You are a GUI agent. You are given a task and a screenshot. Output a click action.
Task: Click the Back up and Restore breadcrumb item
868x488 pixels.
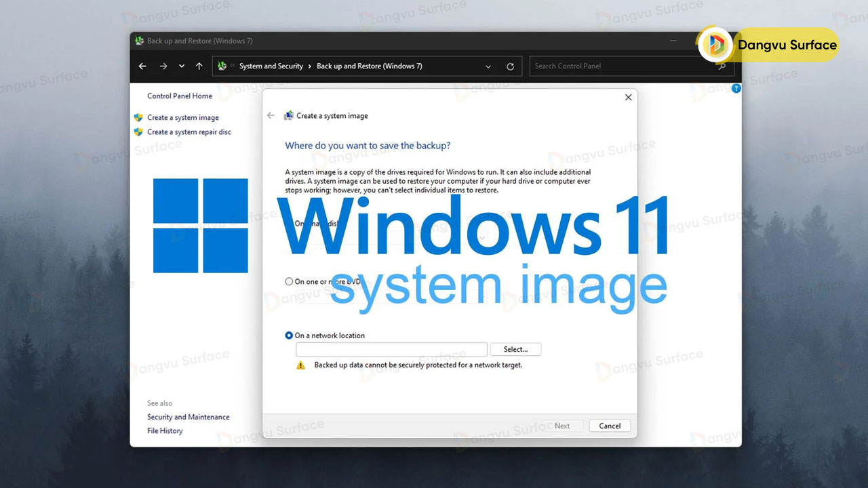pos(369,66)
